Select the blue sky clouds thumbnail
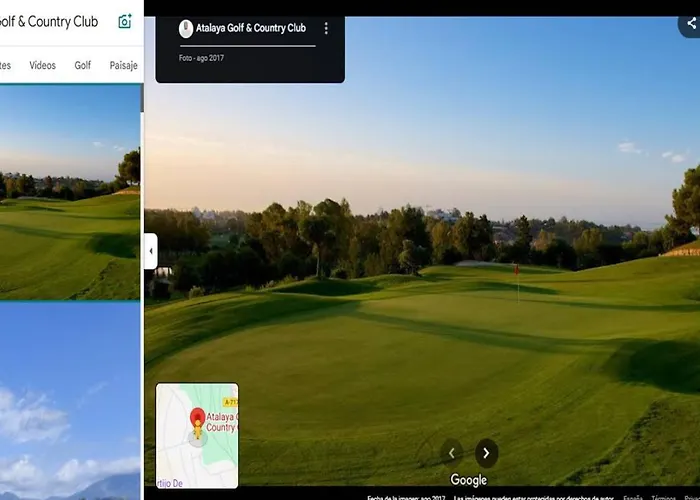 point(69,401)
